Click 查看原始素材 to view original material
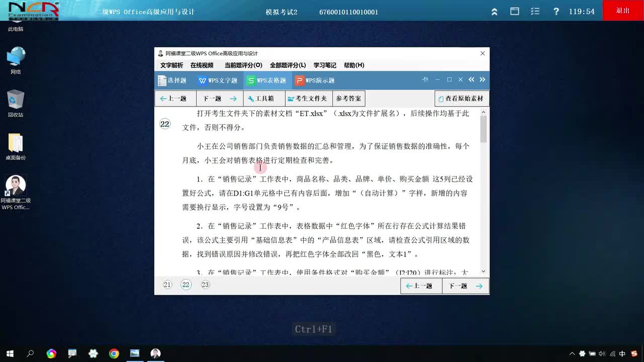This screenshot has width=644, height=362. 461,99
